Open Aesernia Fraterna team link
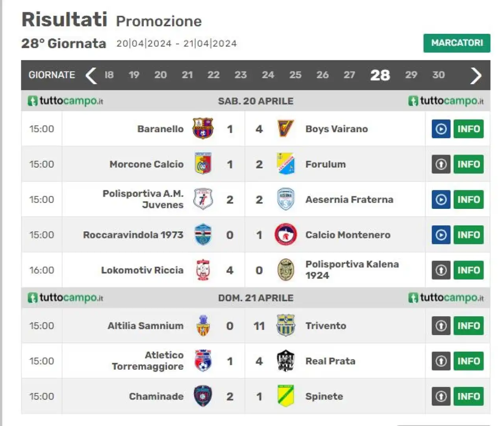Image resolution: width=504 pixels, height=426 pixels. pyautogui.click(x=349, y=199)
